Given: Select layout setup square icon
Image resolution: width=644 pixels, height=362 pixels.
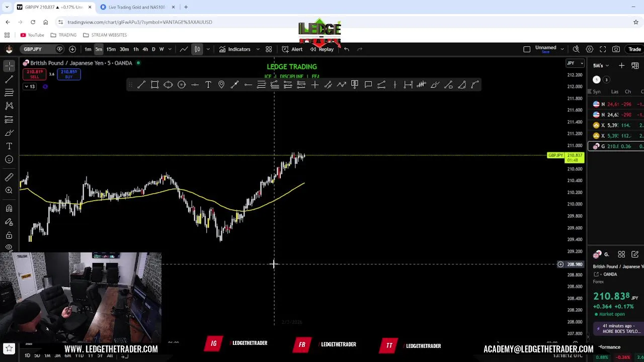Looking at the screenshot, I should (527, 49).
